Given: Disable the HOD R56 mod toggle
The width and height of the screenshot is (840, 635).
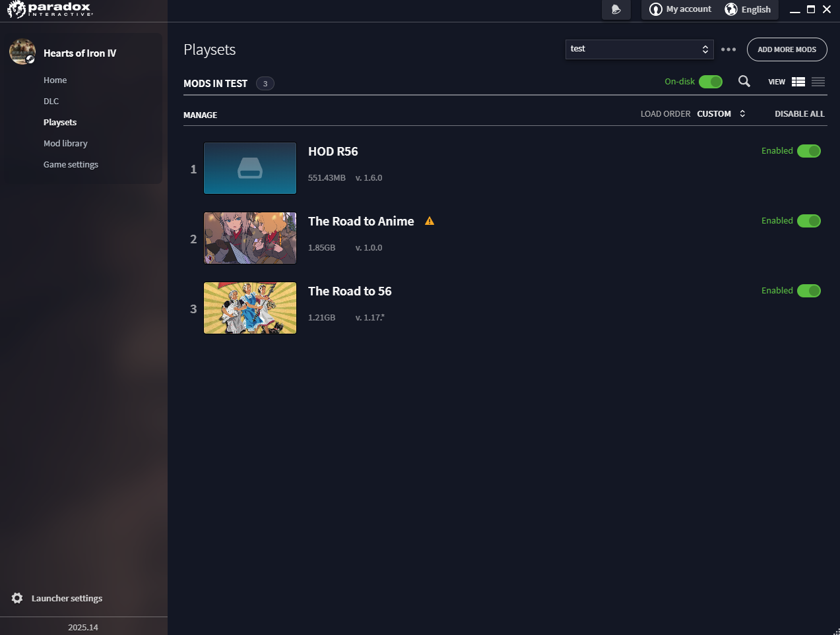Looking at the screenshot, I should (x=809, y=151).
